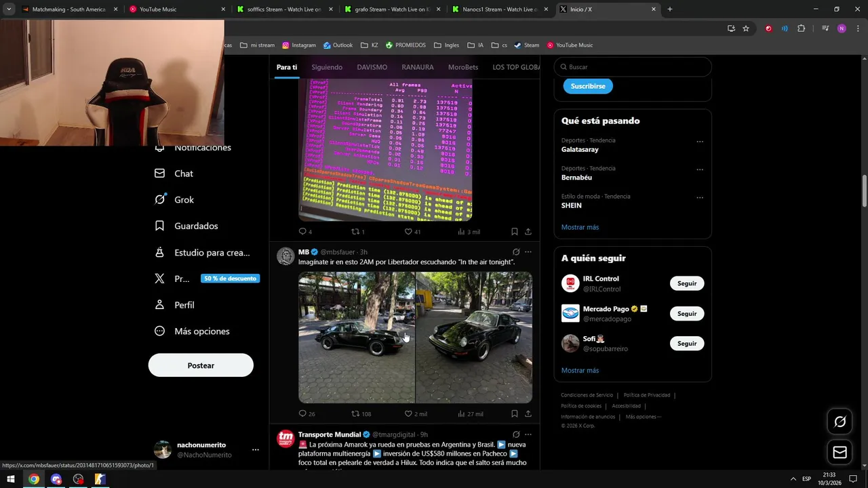Open the purple console screenshot image
Screen dimensions: 868x488
point(385,150)
